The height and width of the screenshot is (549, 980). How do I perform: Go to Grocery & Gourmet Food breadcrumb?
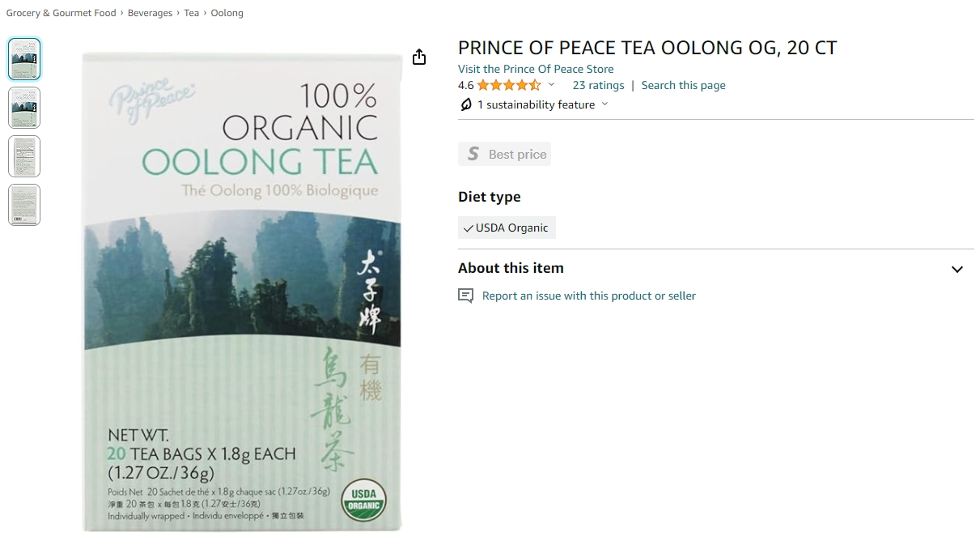(62, 13)
